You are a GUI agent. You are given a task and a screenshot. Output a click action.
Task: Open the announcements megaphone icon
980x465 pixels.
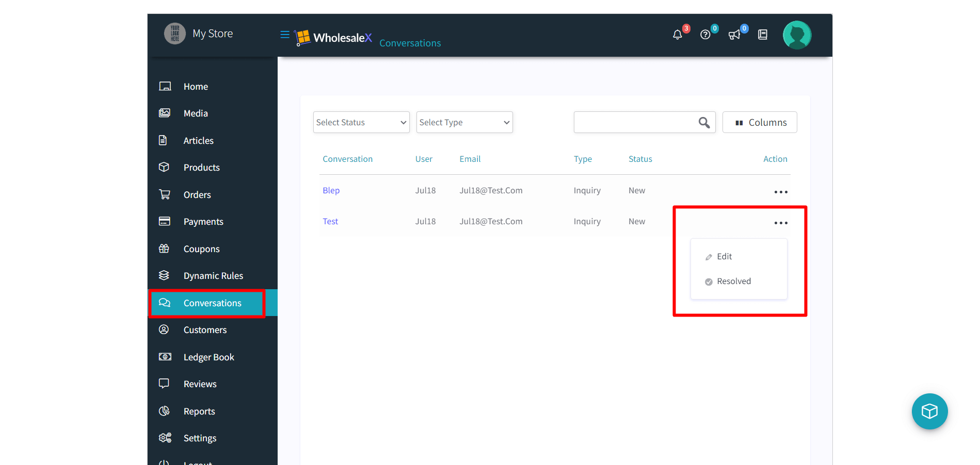(734, 35)
